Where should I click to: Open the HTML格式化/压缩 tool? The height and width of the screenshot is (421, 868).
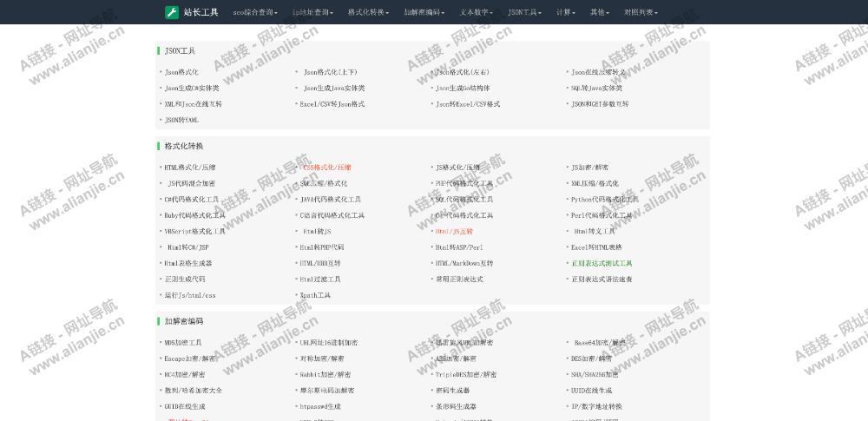[190, 168]
